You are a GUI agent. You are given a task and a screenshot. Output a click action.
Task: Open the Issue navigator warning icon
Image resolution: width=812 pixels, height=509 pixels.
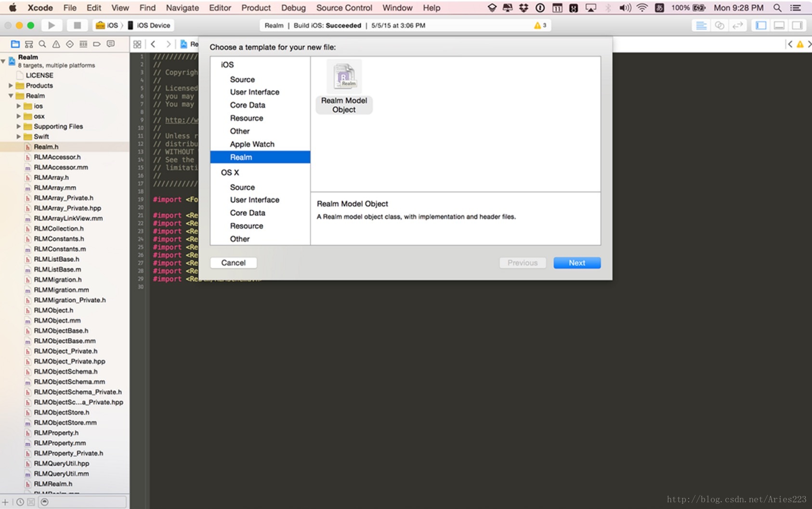tap(56, 44)
